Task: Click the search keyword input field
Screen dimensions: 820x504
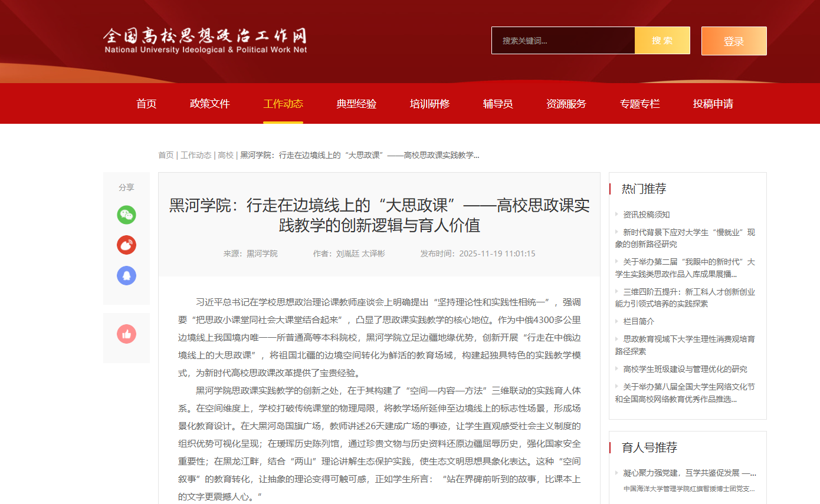Action: (563, 41)
